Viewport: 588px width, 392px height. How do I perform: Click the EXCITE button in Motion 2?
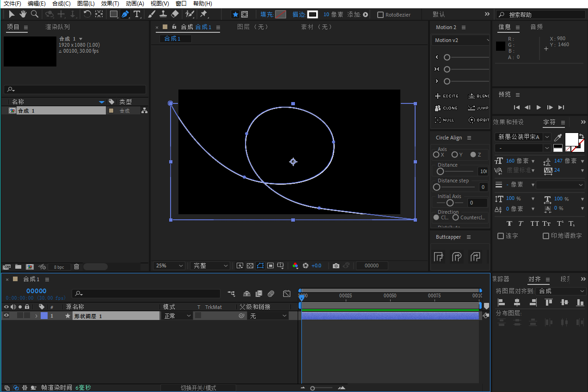[x=447, y=96]
